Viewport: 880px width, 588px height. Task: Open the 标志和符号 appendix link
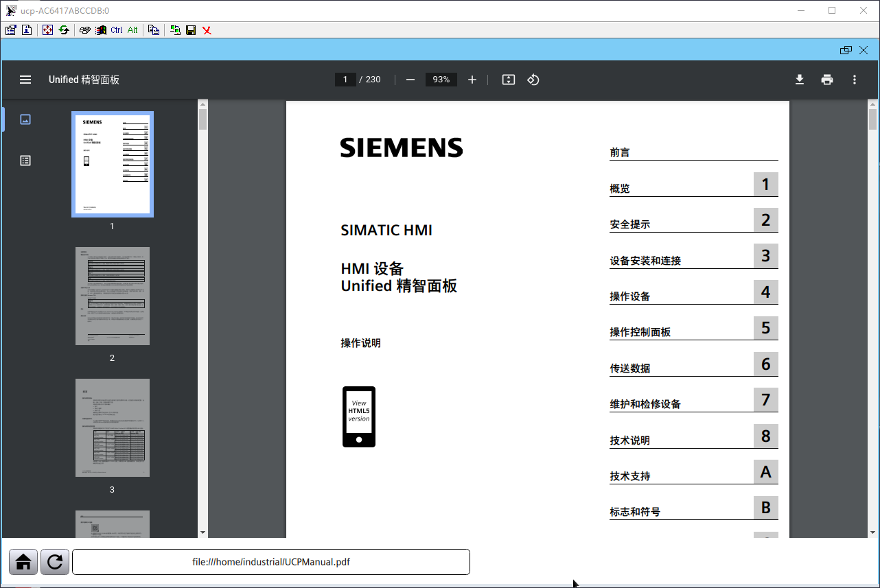point(635,512)
